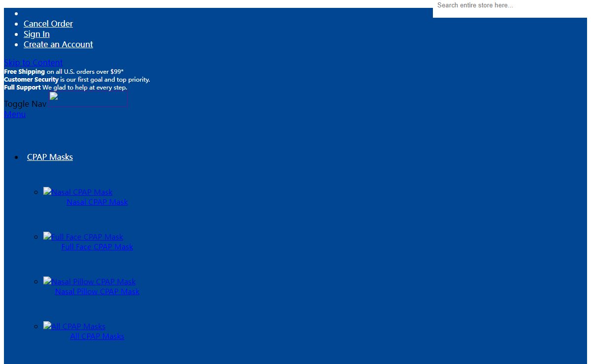
Task: Click the Customer Security notice text
Action: pos(77,80)
